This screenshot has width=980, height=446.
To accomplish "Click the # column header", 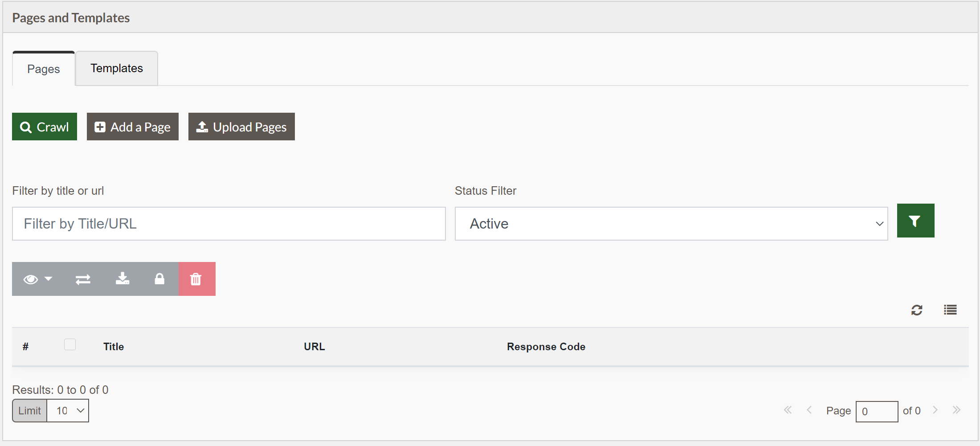I will pyautogui.click(x=26, y=347).
